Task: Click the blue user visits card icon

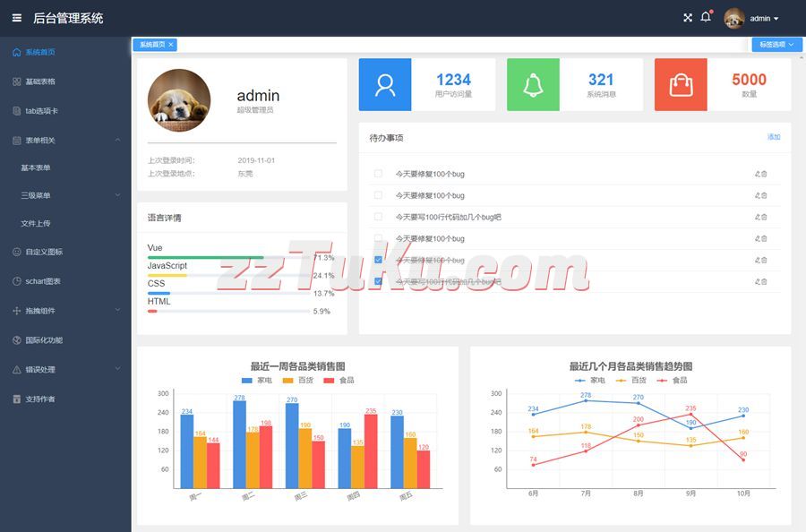Action: 385,84
